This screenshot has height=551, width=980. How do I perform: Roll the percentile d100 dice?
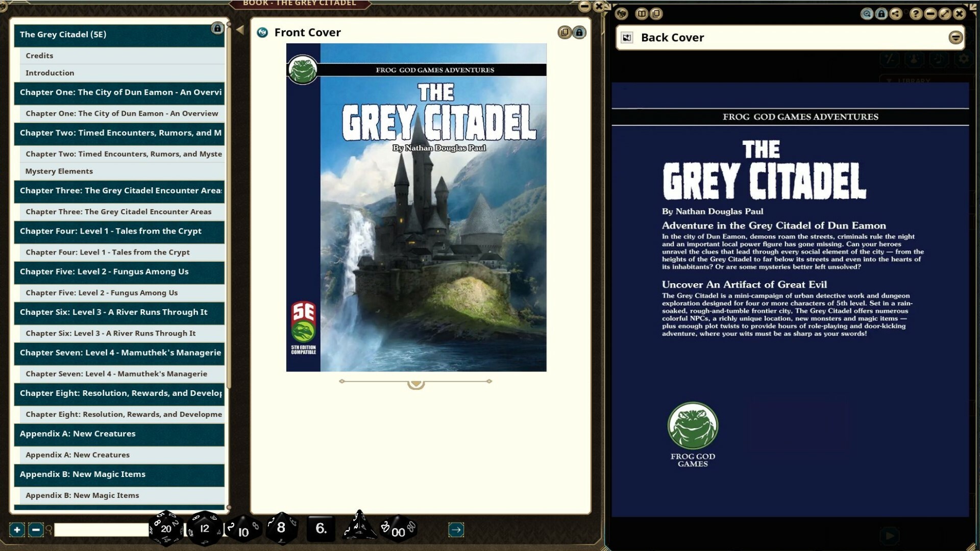tap(398, 531)
